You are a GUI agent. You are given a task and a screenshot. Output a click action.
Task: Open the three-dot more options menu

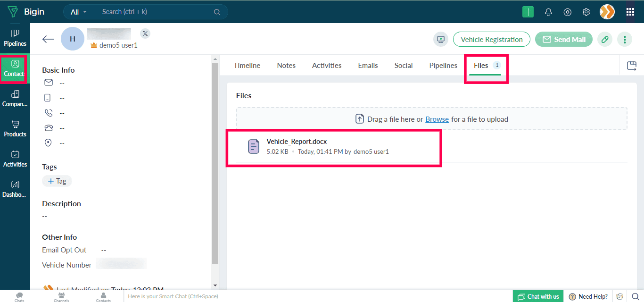tap(625, 39)
